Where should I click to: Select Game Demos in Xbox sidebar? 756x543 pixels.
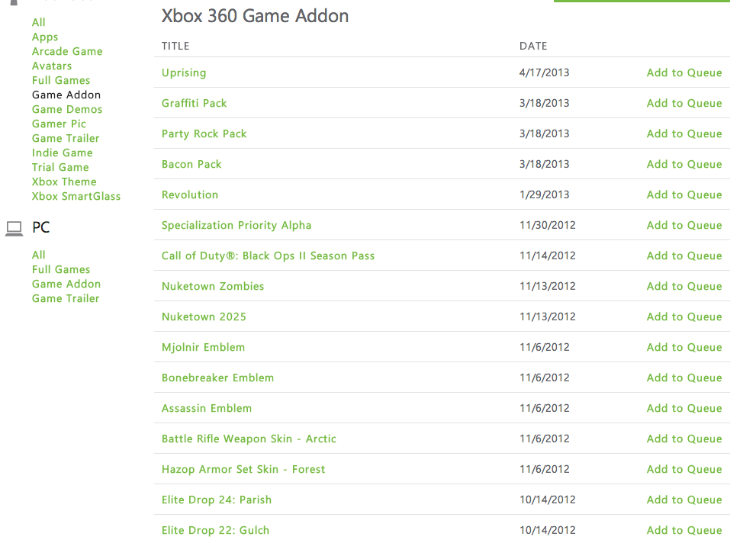67,110
